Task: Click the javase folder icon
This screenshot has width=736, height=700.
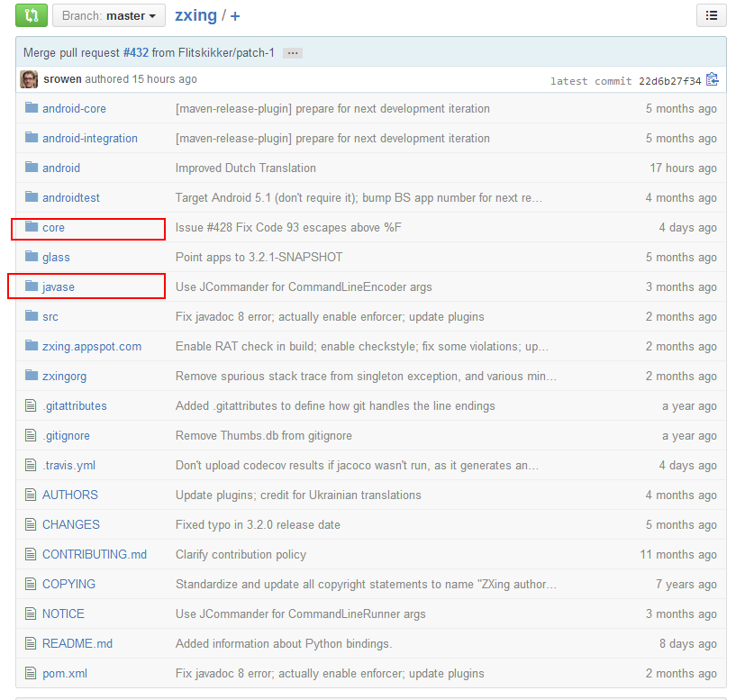Action: pos(32,286)
